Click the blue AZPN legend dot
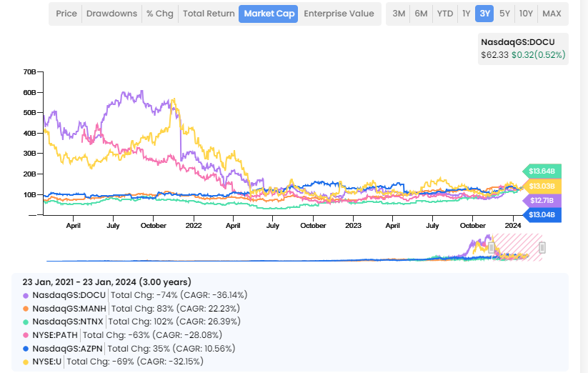The height and width of the screenshot is (373, 588). point(26,349)
